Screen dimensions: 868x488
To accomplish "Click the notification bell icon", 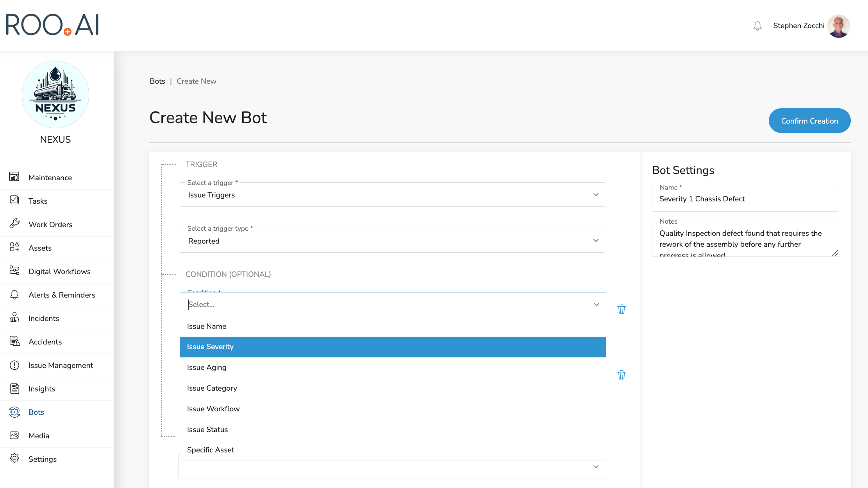I will click(757, 26).
